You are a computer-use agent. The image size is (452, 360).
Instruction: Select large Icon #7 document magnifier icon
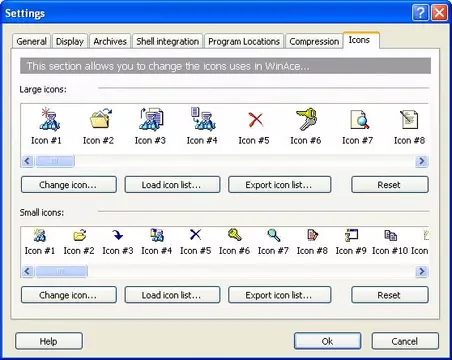click(359, 120)
